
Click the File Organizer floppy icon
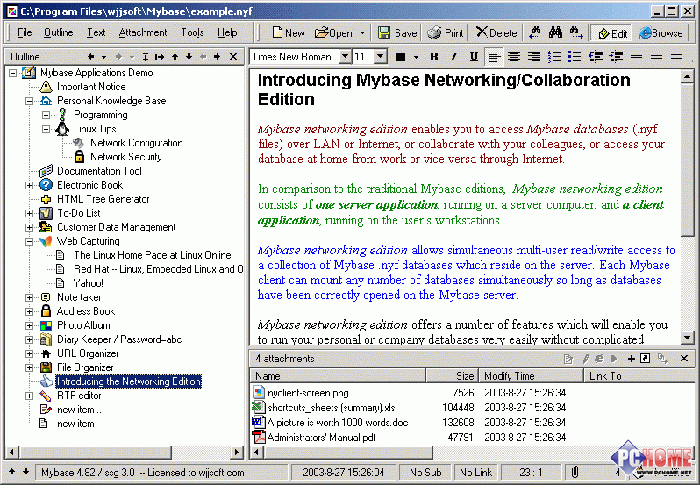coord(46,368)
